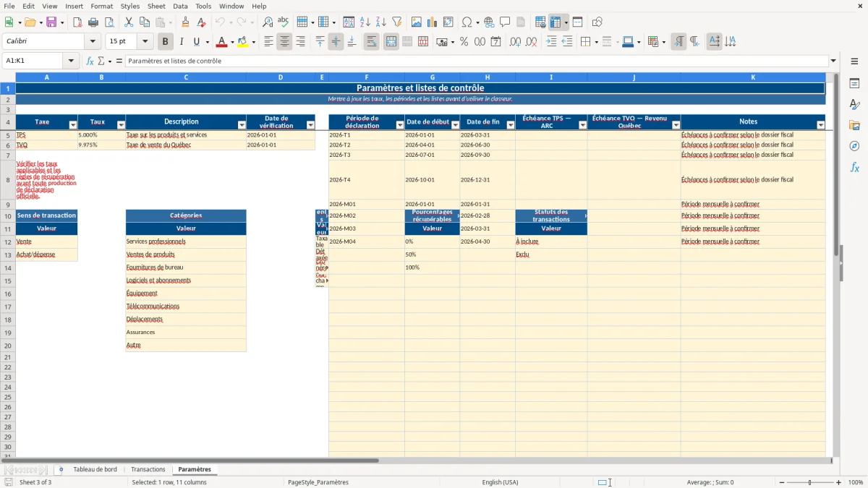Open the Description column filter dropdown

(242, 125)
